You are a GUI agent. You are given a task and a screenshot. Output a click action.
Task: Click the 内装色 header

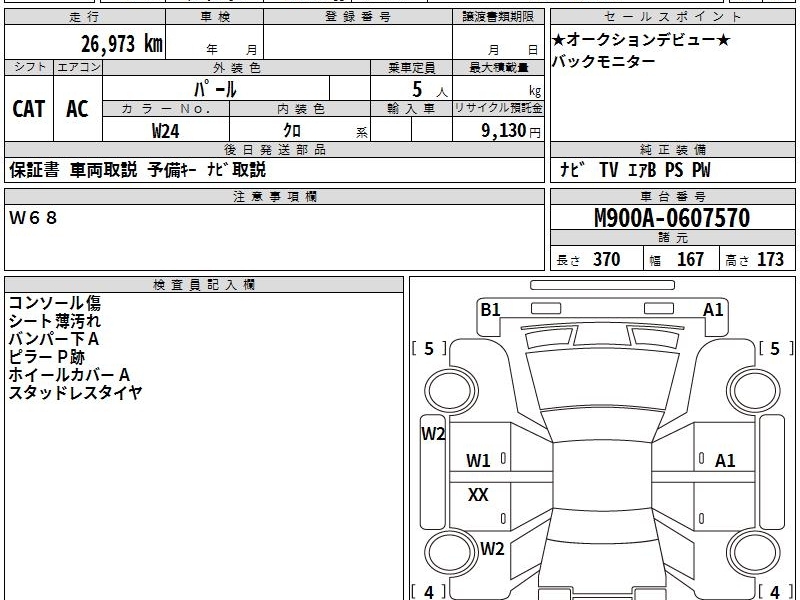[301, 109]
